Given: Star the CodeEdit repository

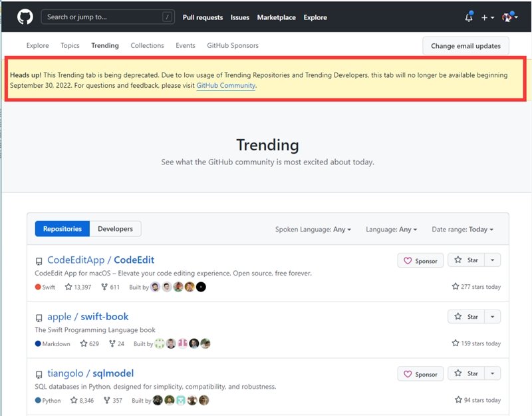Looking at the screenshot, I should [x=466, y=260].
